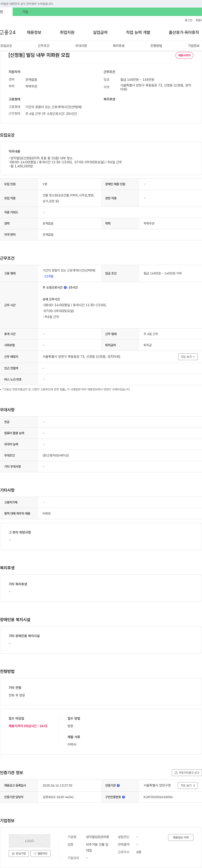Open the 고용24 home logo
This screenshot has width=202, height=868.
pyautogui.click(x=8, y=32)
